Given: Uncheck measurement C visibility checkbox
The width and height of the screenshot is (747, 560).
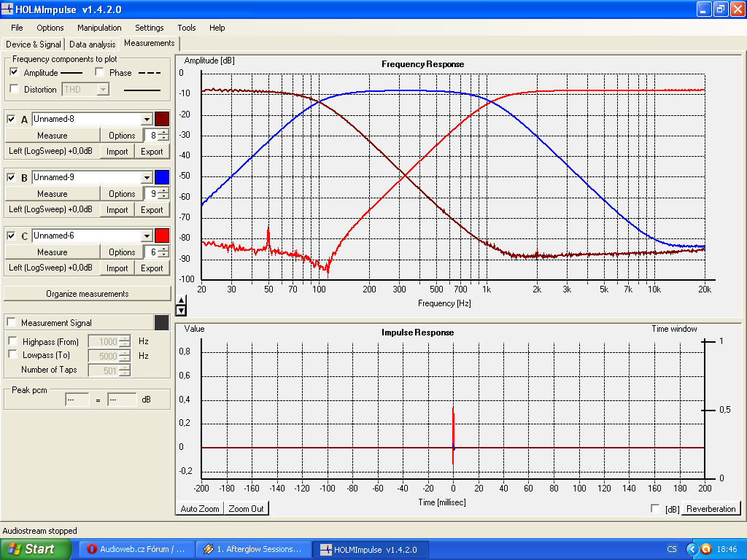Looking at the screenshot, I should 12,236.
